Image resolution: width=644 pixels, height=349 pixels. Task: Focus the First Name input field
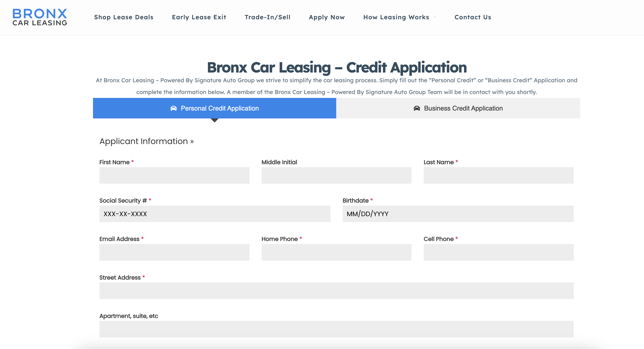[x=174, y=175]
